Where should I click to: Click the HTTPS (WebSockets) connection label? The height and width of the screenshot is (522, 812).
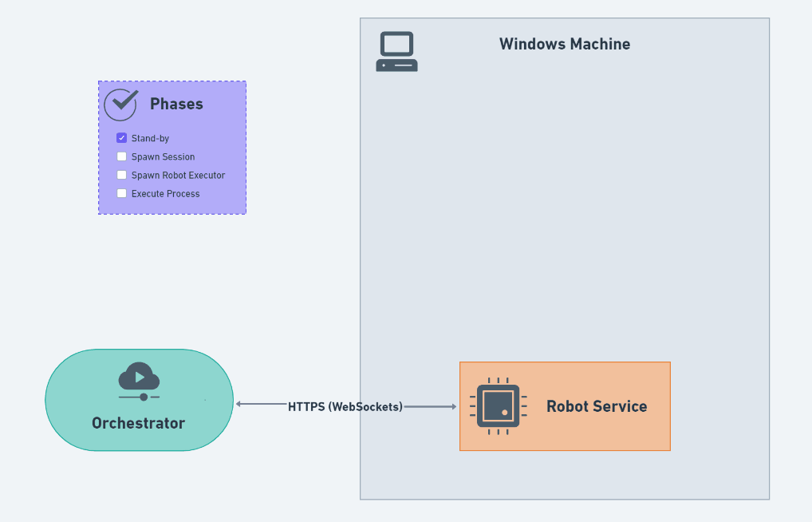347,406
